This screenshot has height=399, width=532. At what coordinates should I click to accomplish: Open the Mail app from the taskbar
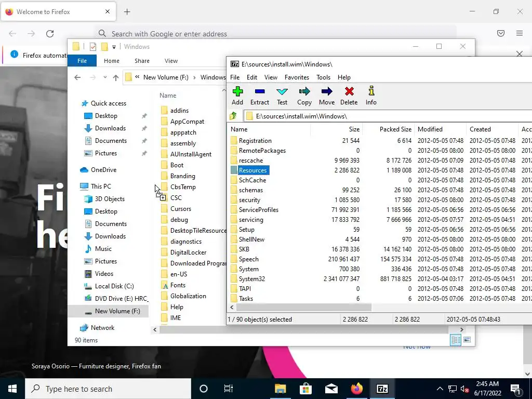tap(331, 389)
